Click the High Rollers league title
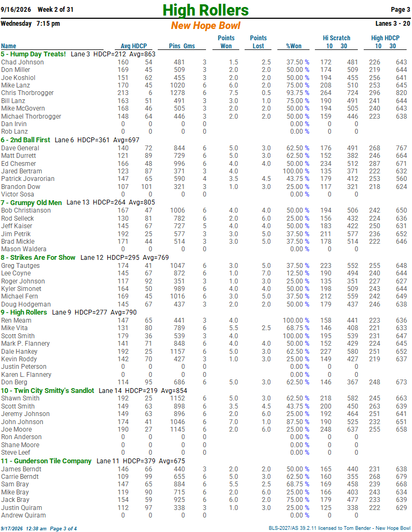 point(205,10)
